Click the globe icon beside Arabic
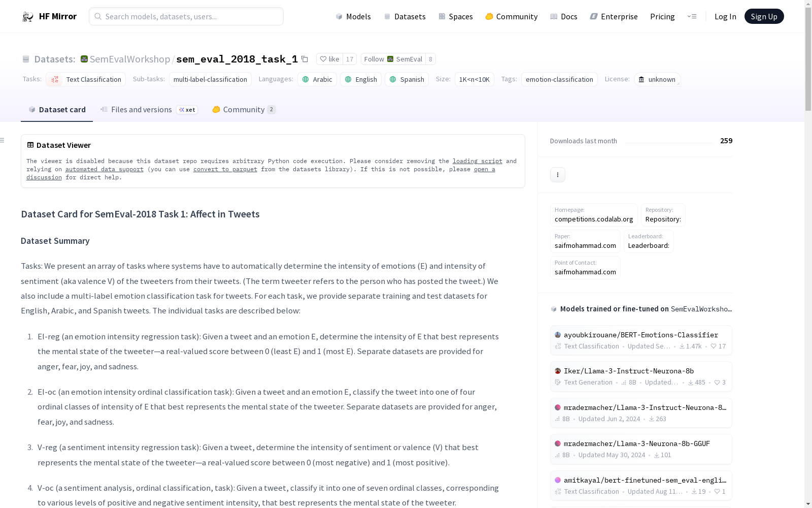This screenshot has height=508, width=812. [x=306, y=79]
